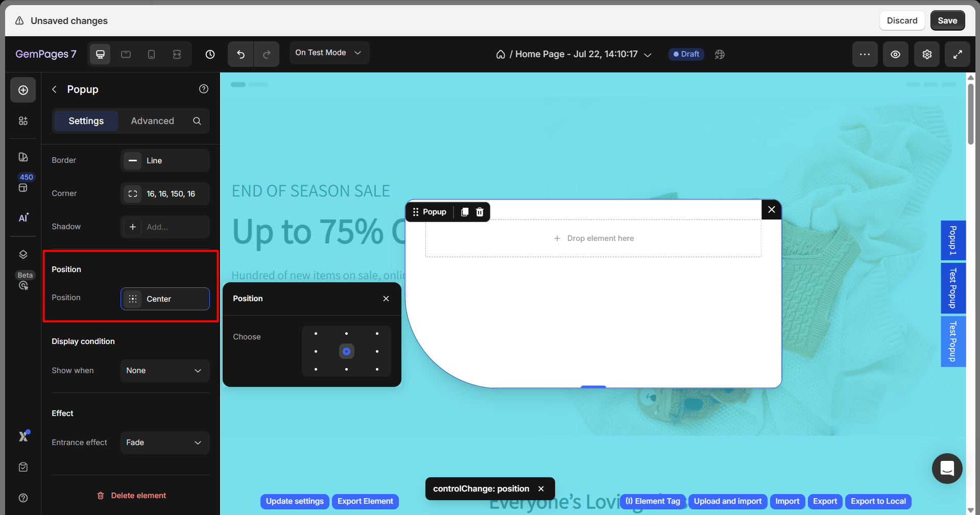This screenshot has width=980, height=515.
Task: Switch to mobile device view
Action: [x=151, y=54]
